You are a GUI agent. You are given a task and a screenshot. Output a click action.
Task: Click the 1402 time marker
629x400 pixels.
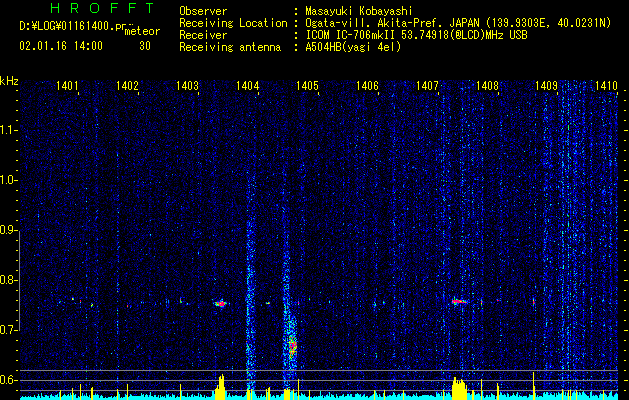click(127, 85)
